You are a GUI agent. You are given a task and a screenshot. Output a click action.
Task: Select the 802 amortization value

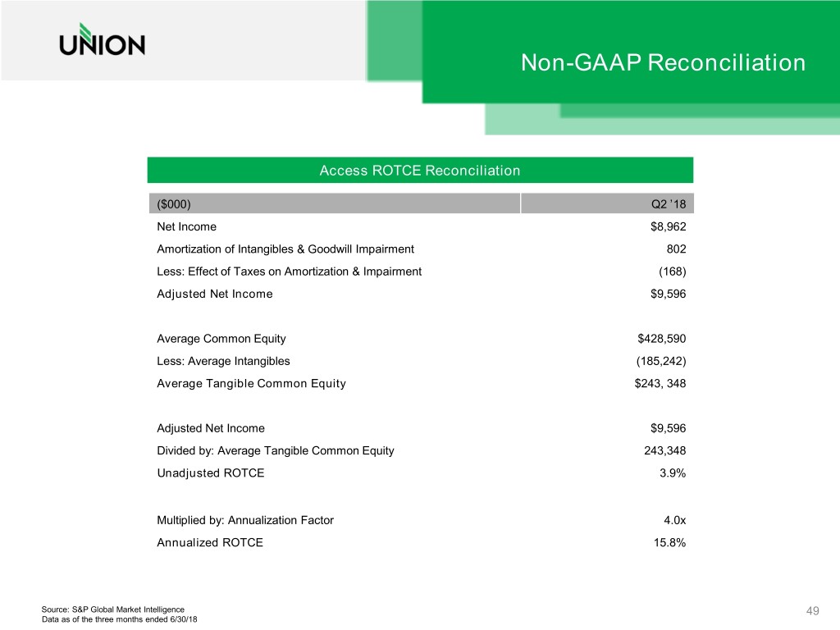(x=675, y=249)
